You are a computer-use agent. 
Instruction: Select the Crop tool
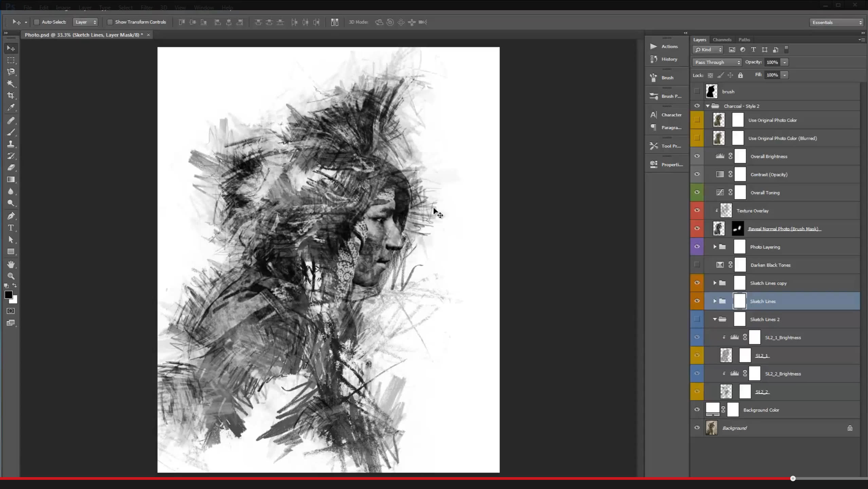[11, 95]
